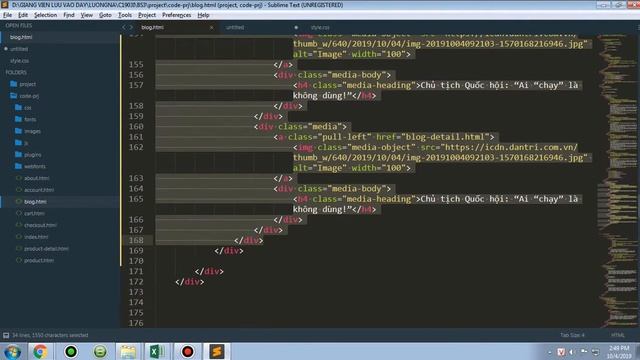Click '34 lines, 1550 characters selected' status text
The width and height of the screenshot is (640, 360).
[x=50, y=335]
